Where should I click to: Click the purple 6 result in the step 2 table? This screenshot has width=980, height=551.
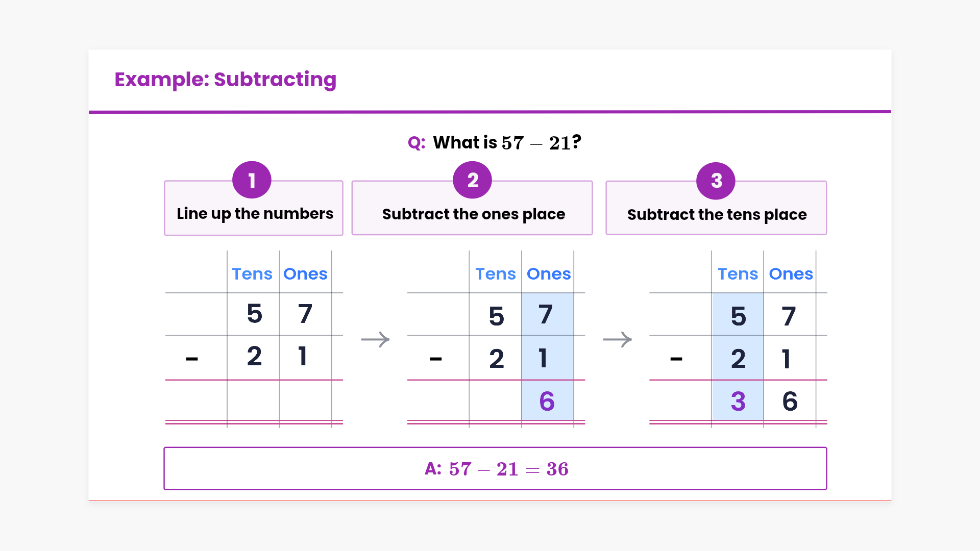(x=547, y=401)
